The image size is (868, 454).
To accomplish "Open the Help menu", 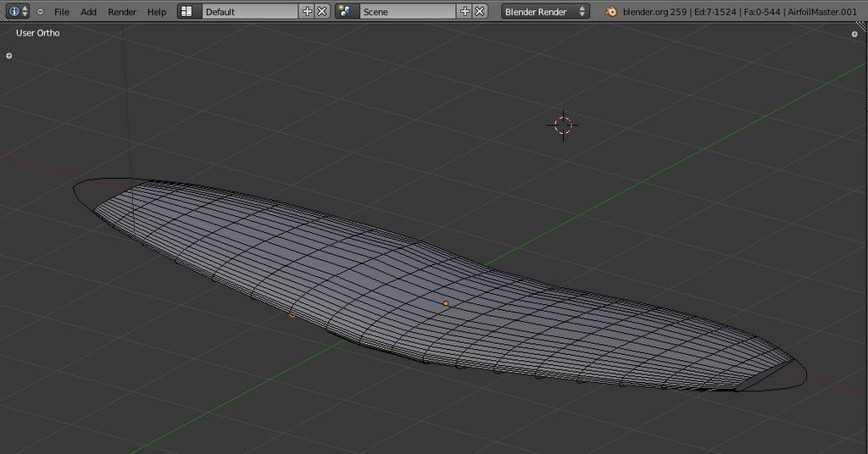I will [x=157, y=12].
